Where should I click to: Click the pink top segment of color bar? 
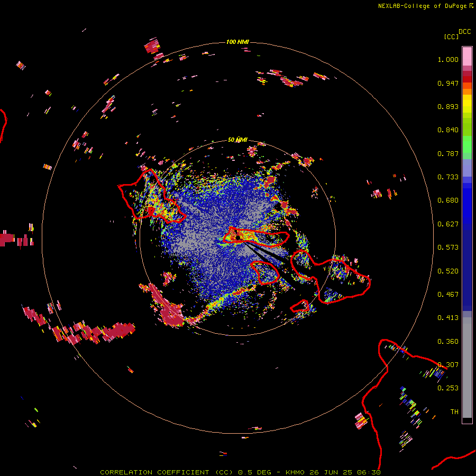467,57
